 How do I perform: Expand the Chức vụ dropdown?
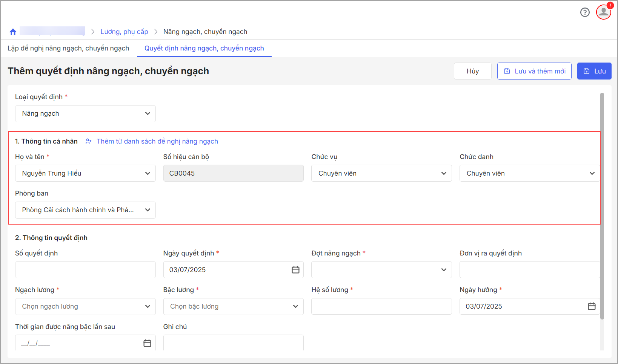tap(381, 173)
